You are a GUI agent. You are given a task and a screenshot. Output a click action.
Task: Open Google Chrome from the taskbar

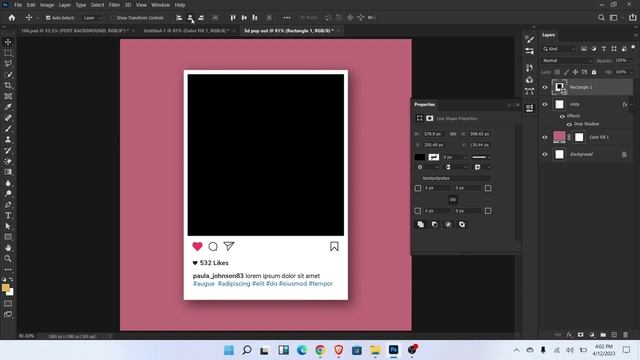pos(320,350)
